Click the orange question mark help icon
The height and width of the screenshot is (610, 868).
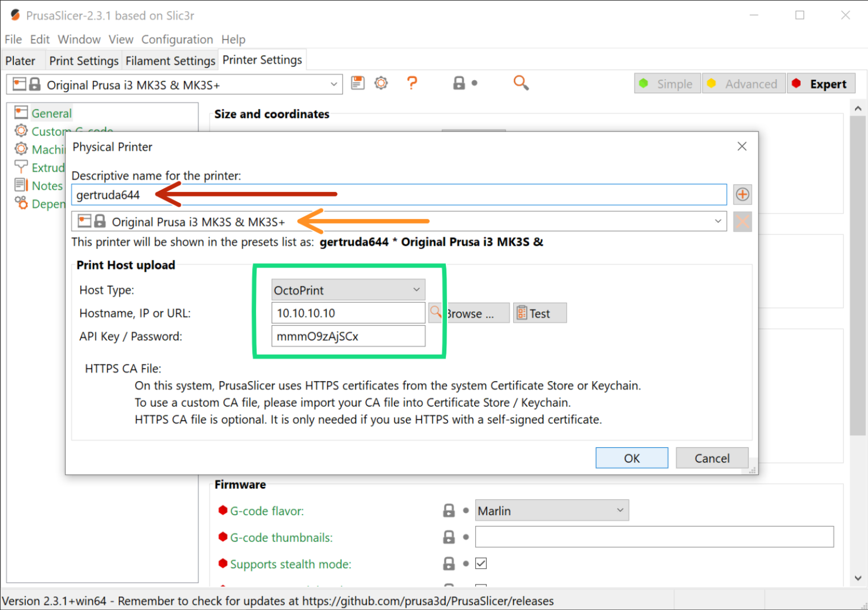(412, 82)
